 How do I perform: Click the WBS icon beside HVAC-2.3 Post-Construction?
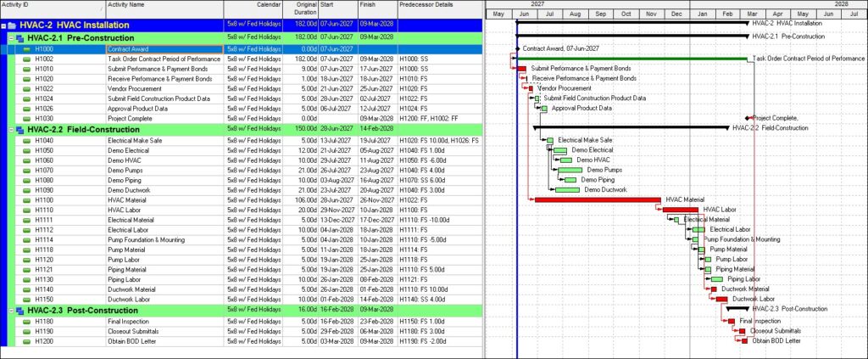tap(20, 311)
